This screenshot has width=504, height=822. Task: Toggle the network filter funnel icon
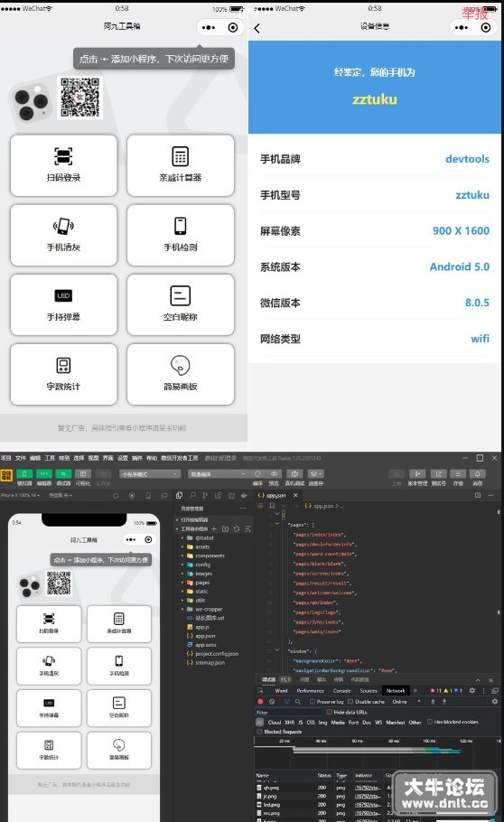click(x=286, y=702)
